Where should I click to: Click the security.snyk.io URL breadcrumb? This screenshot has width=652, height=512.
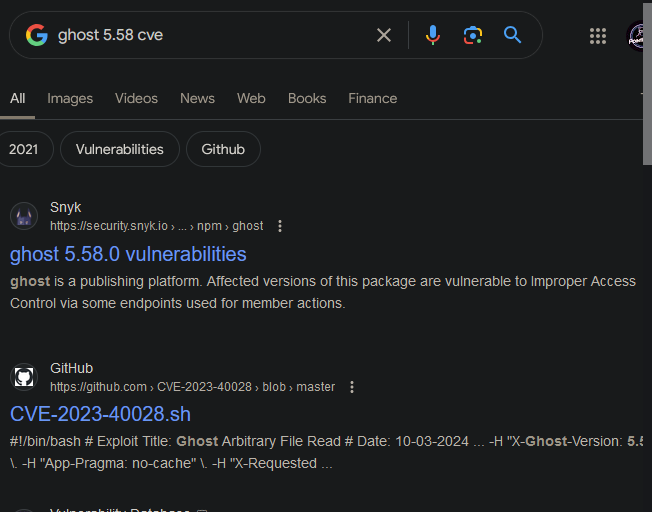point(156,226)
